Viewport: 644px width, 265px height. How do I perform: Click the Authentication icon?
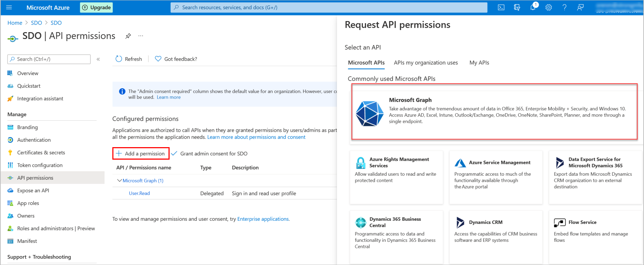tap(10, 140)
